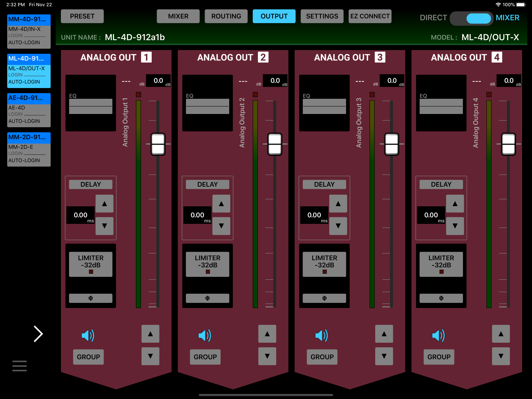Nudge Analog Out 4 level down arrow
Screen dimensions: 532x399
[x=501, y=356]
